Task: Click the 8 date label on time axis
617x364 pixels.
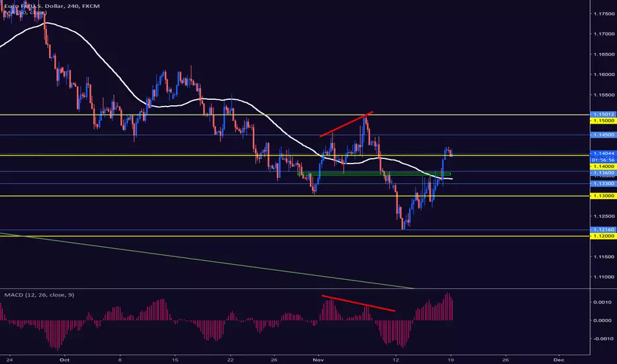Action: point(120,359)
